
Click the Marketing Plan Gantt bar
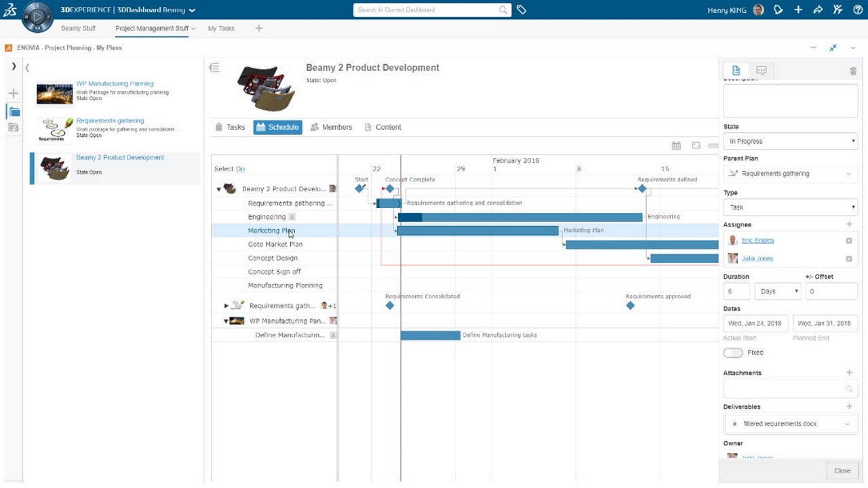(477, 231)
